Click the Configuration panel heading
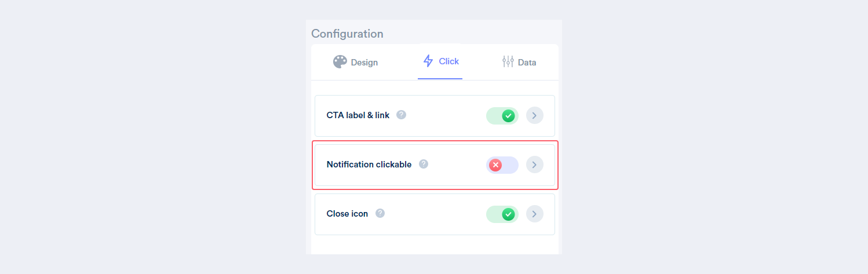The width and height of the screenshot is (868, 274). click(347, 34)
